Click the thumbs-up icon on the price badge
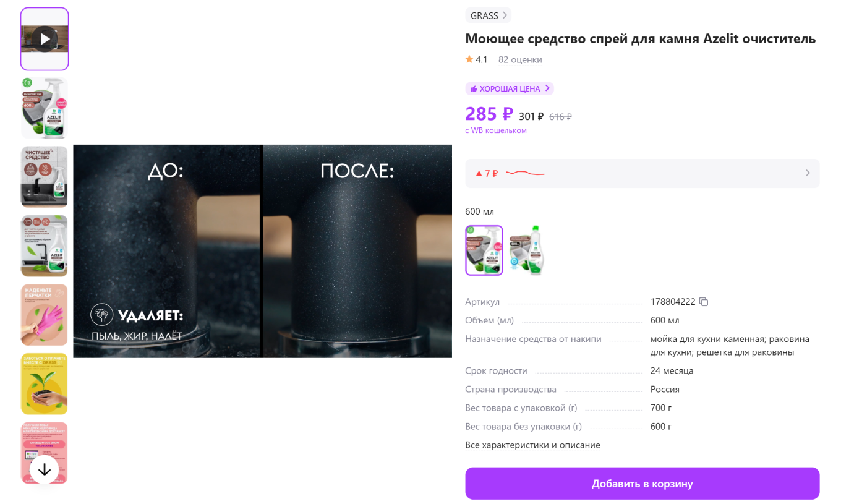The image size is (841, 504). pos(474,88)
